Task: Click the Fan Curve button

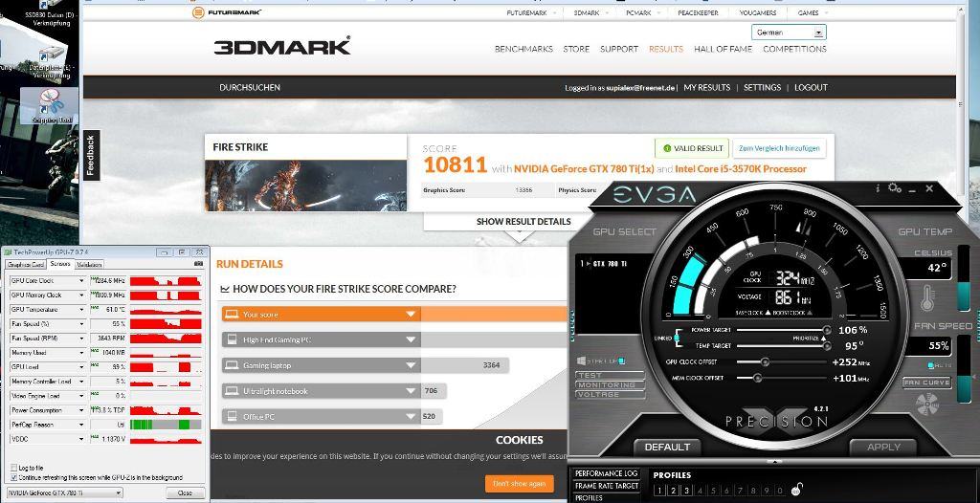Action: tap(927, 383)
